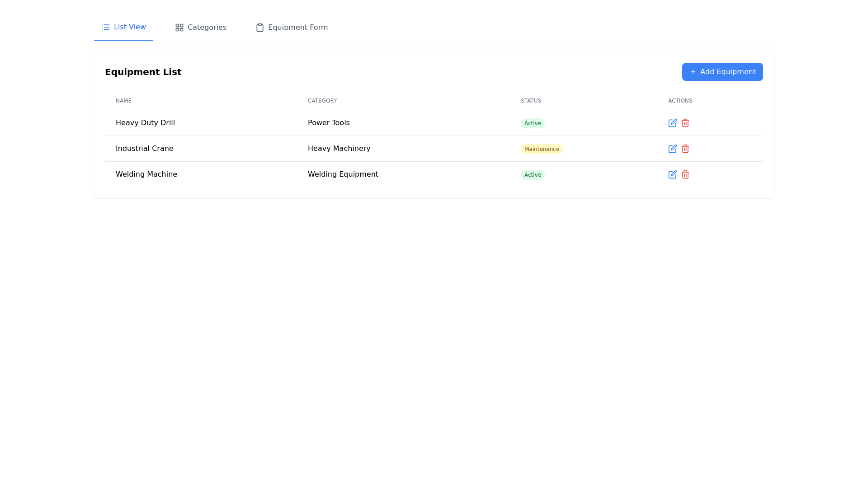Click the trash icon for Industrial Crane
The image size is (868, 488).
[685, 149]
